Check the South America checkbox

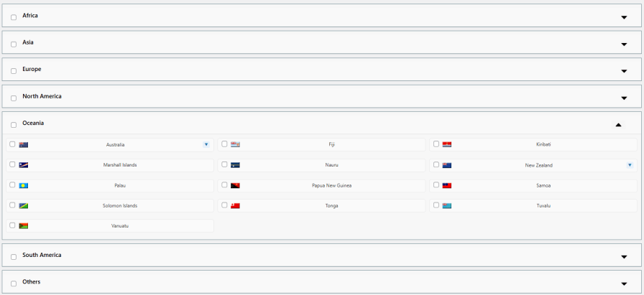(x=14, y=257)
